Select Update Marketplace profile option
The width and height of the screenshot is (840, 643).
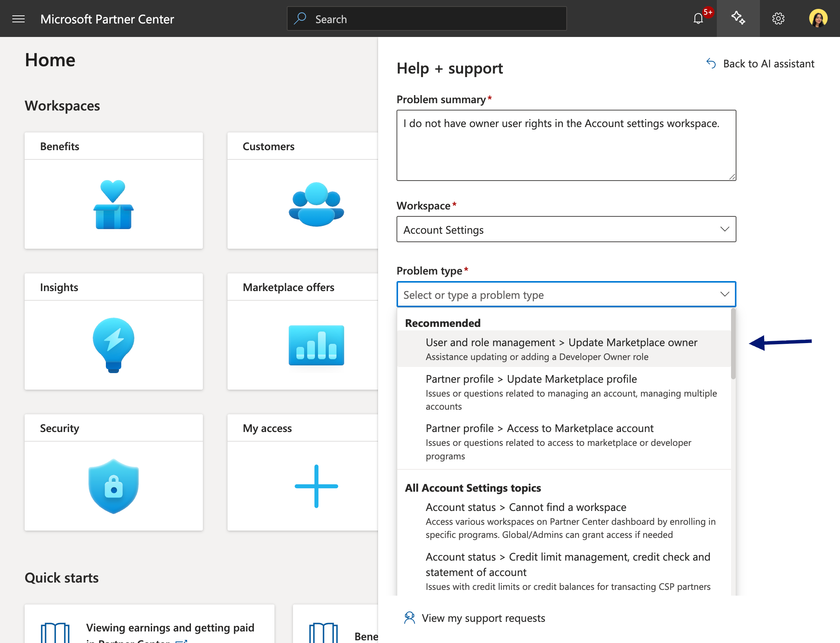[564, 392]
